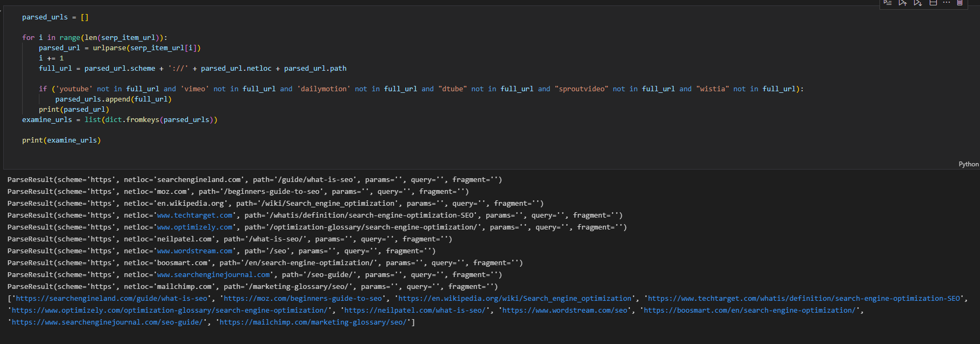Open www.optimizely.com netloc link

coord(195,227)
